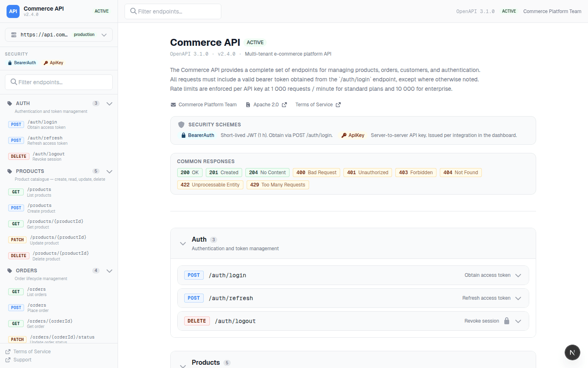
Task: Click the blue API logo icon
Action: pyautogui.click(x=13, y=11)
